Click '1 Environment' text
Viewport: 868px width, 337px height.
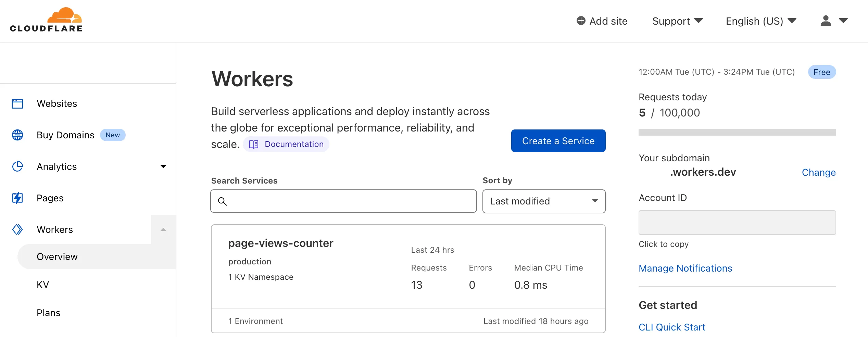[x=255, y=321]
